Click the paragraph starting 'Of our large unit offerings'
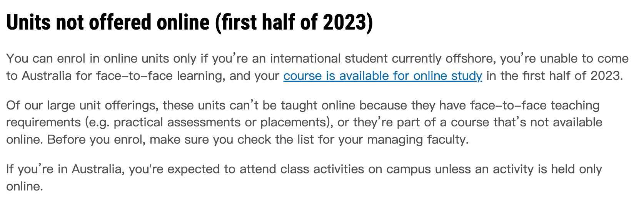The height and width of the screenshot is (202, 644). pyautogui.click(x=304, y=122)
